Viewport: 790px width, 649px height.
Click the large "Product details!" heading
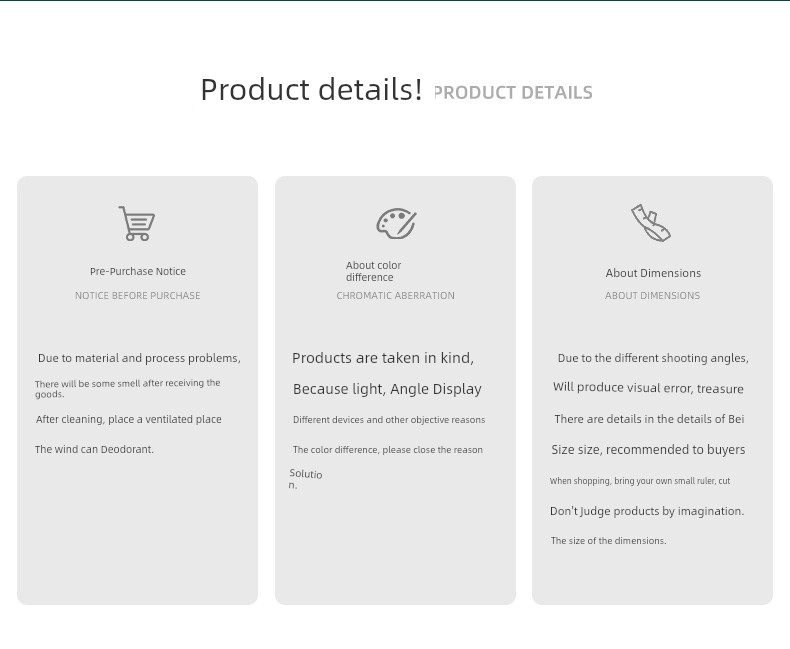[311, 90]
